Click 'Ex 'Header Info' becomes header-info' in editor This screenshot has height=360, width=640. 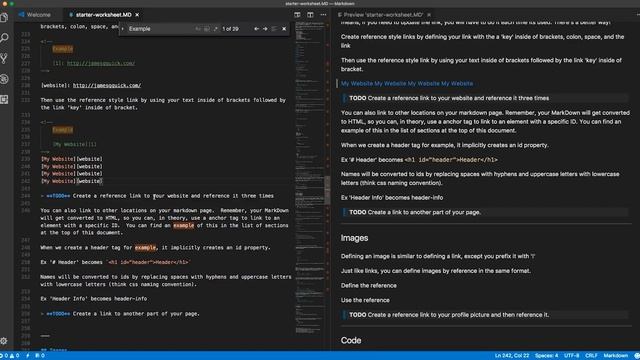pyautogui.click(x=93, y=299)
